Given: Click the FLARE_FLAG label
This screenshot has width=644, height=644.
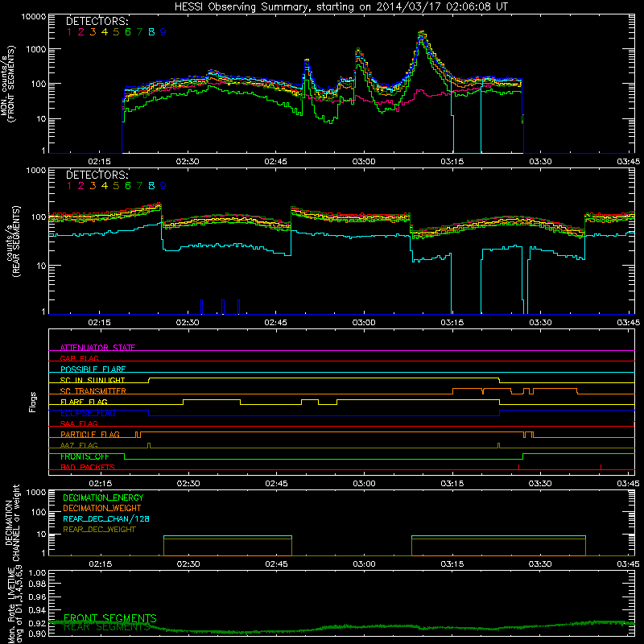Looking at the screenshot, I should (84, 402).
